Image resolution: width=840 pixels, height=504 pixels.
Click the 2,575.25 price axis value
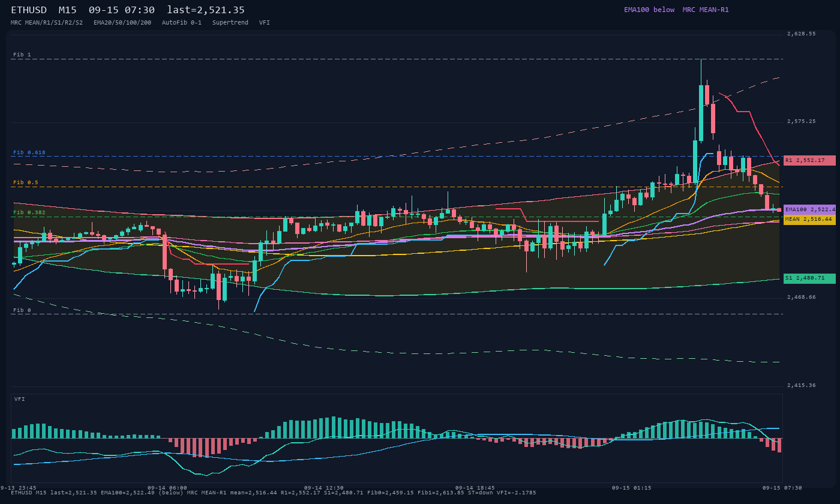tap(802, 121)
